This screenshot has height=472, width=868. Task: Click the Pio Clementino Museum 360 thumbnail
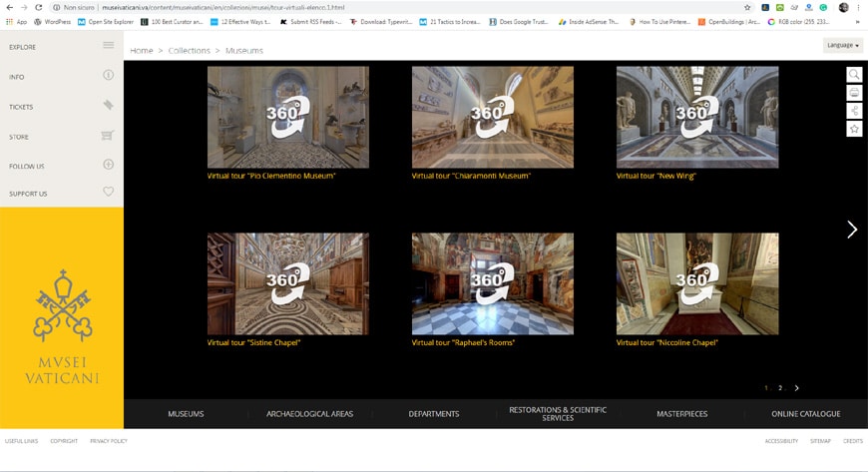(x=288, y=117)
